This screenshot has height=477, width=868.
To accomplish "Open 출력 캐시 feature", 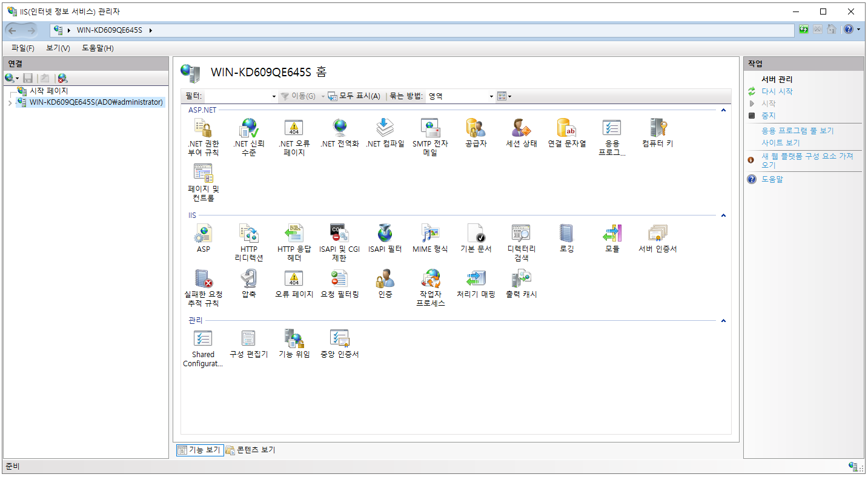I will coord(522,284).
